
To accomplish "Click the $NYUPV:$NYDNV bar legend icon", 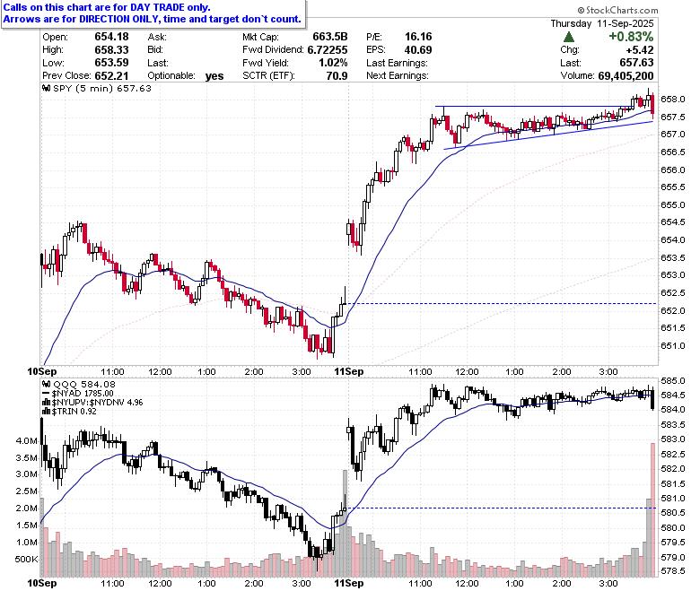I will [47, 403].
